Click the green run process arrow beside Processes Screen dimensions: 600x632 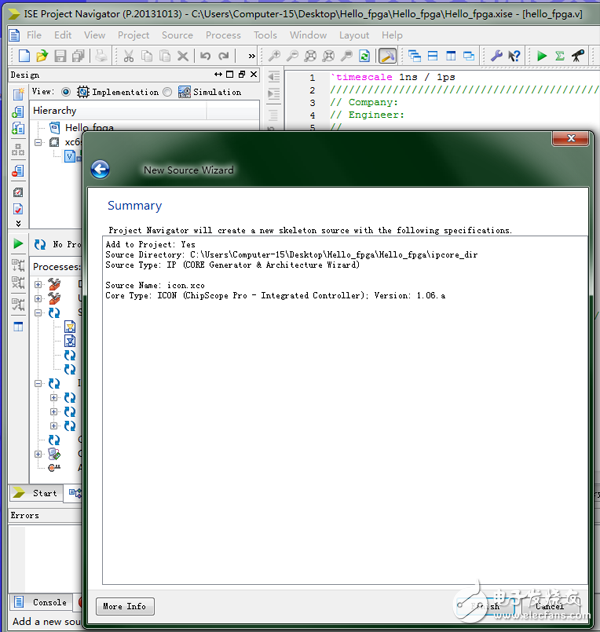[x=18, y=244]
